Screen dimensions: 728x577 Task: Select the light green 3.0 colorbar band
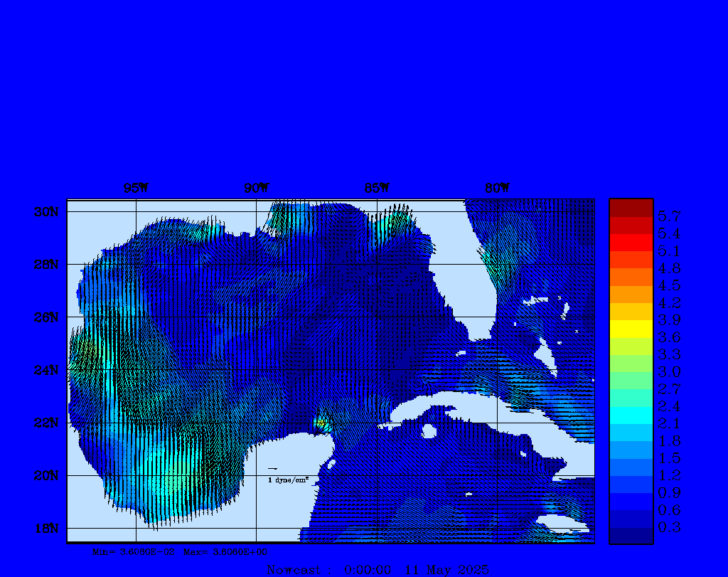(x=631, y=364)
